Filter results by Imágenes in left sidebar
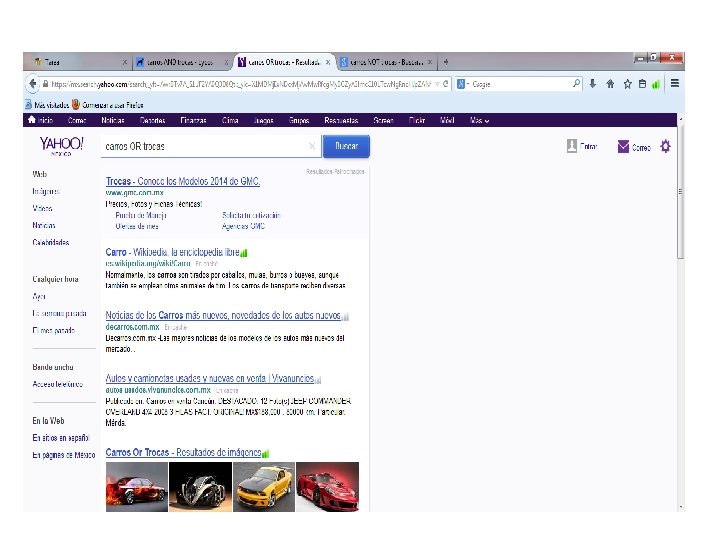Image resolution: width=720 pixels, height=540 pixels. tap(46, 191)
